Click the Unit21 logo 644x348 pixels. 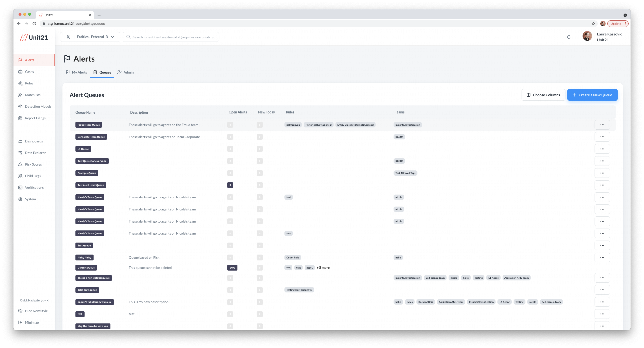point(34,37)
